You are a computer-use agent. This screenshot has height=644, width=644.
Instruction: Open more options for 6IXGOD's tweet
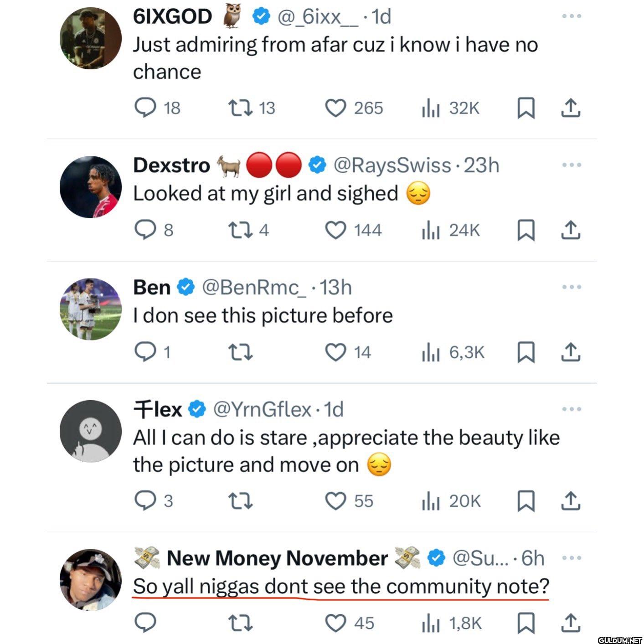[572, 16]
